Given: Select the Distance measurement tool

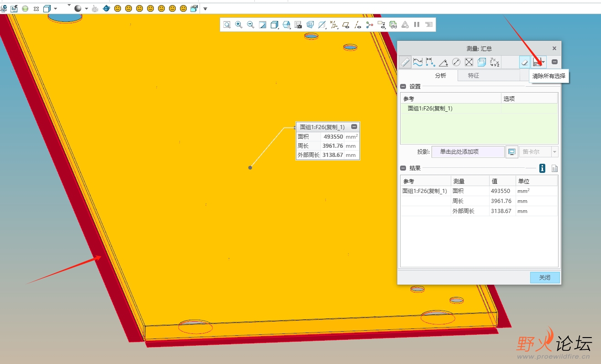Looking at the screenshot, I should click(x=430, y=62).
